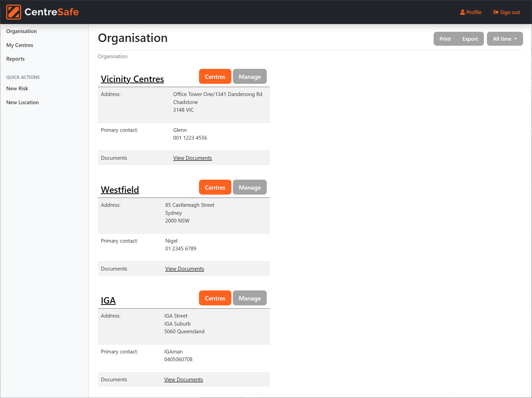
Task: Click phone number 001 1223 4556
Action: (x=190, y=138)
